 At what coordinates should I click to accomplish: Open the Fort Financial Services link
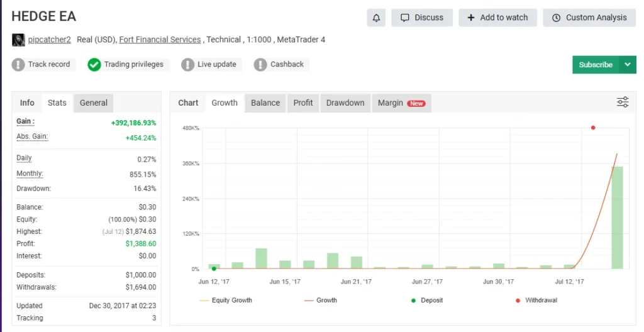pos(160,40)
